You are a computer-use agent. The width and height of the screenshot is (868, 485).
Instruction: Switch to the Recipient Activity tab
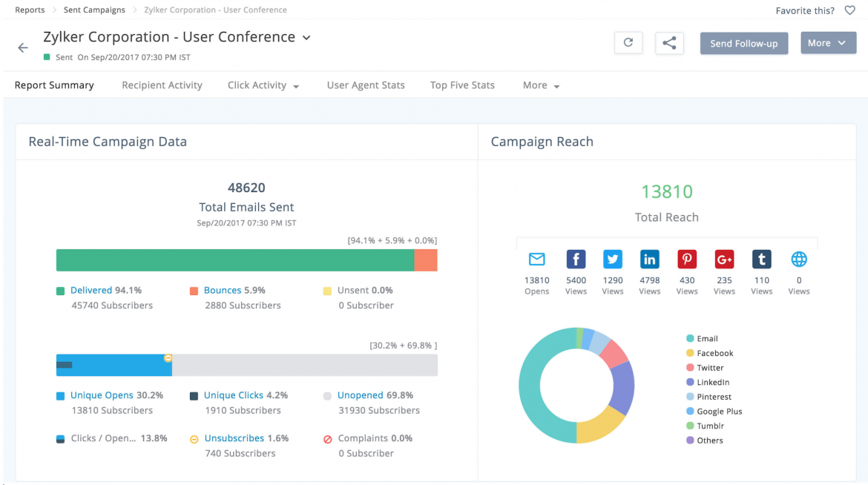[162, 85]
